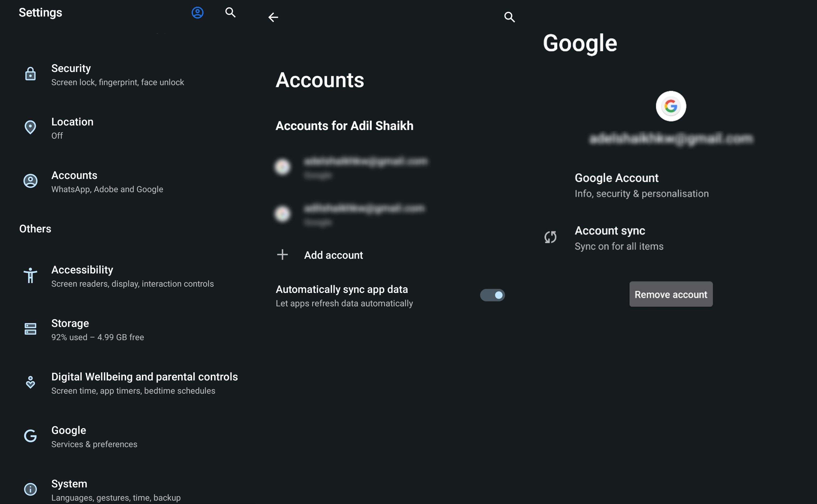817x504 pixels.
Task: Open Location settings
Action: point(128,128)
